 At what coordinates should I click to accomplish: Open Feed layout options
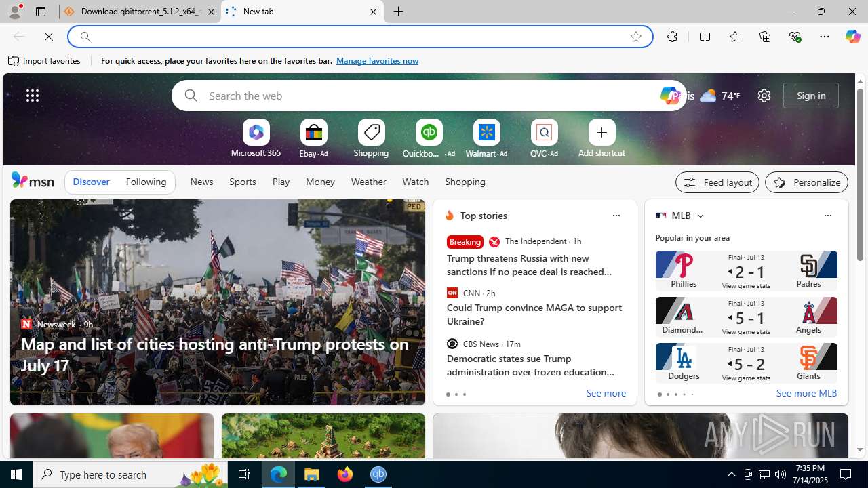click(717, 182)
